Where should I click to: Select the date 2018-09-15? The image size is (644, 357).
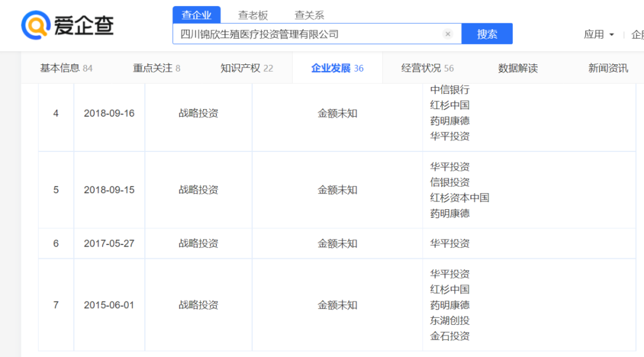point(109,190)
